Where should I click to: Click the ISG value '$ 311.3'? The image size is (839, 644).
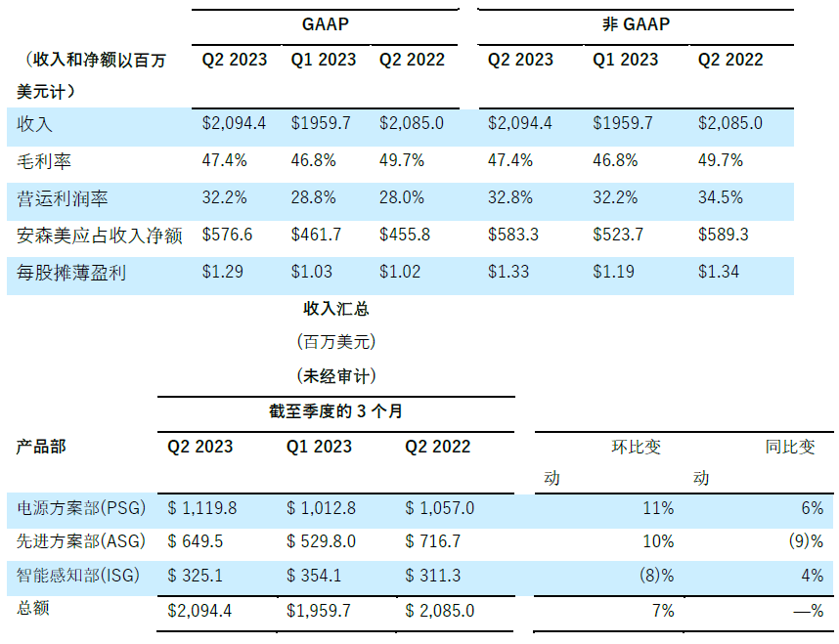pyautogui.click(x=433, y=576)
